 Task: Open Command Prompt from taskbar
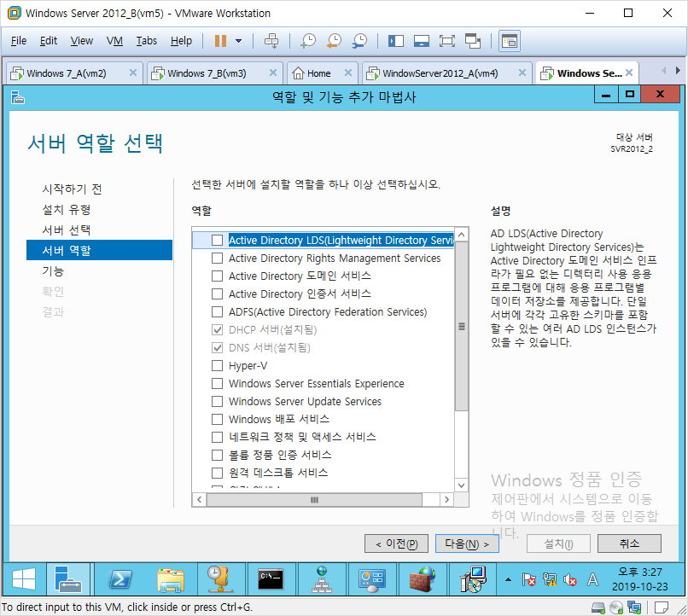click(x=271, y=579)
